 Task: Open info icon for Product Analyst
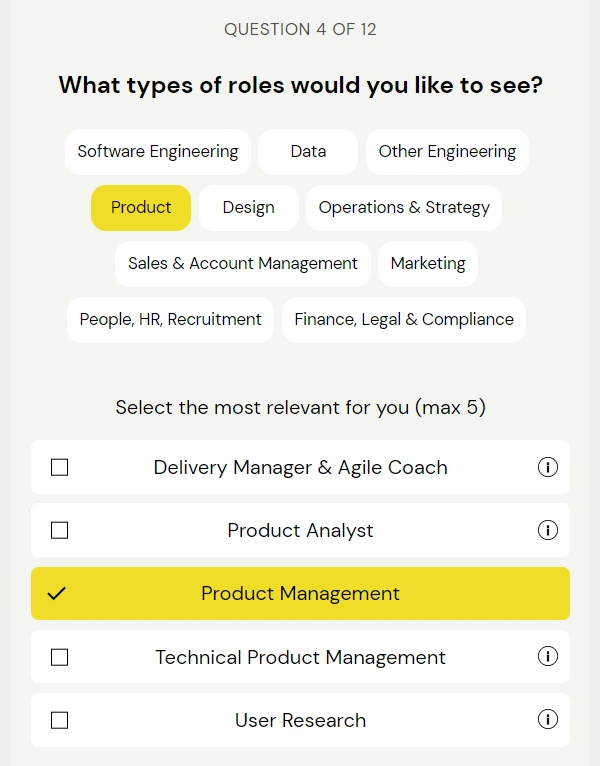click(x=548, y=530)
